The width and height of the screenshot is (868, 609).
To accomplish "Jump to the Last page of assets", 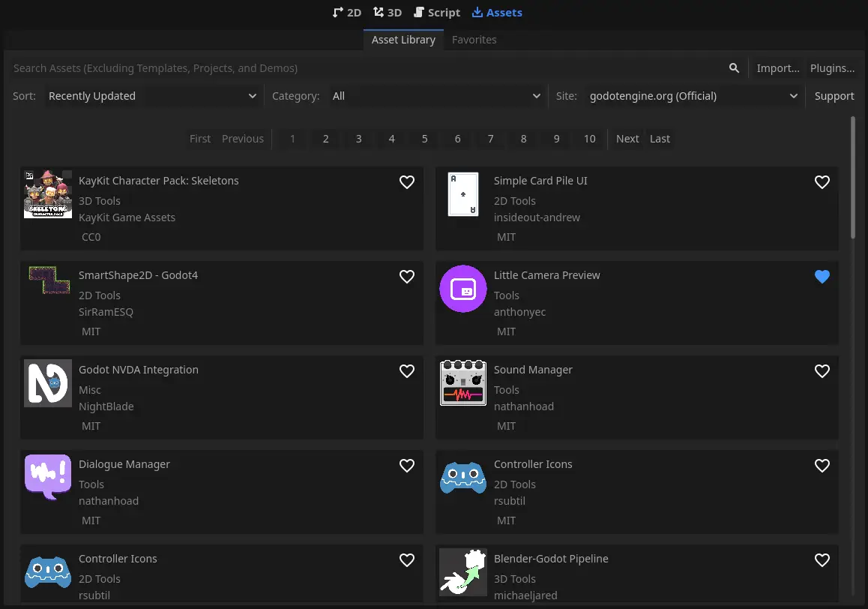I will pos(660,139).
